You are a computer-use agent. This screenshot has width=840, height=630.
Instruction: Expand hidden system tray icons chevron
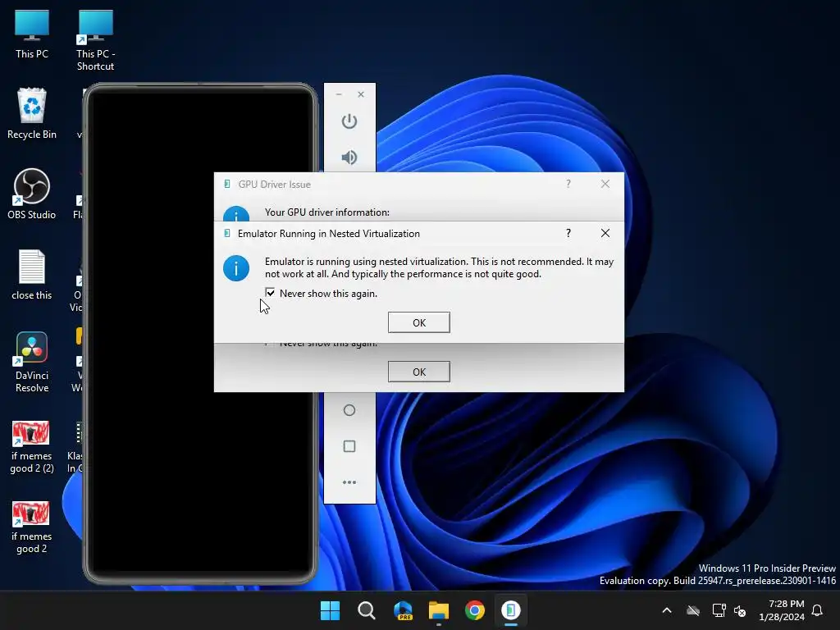point(667,610)
